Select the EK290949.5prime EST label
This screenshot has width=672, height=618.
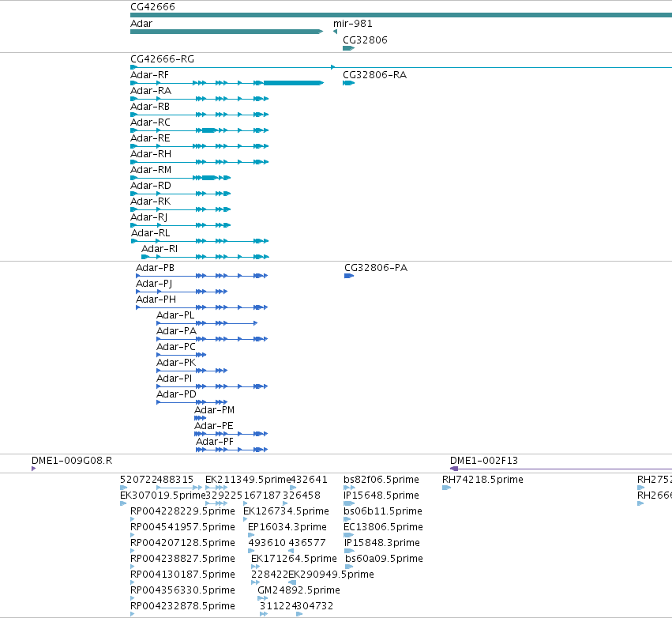pos(332,575)
